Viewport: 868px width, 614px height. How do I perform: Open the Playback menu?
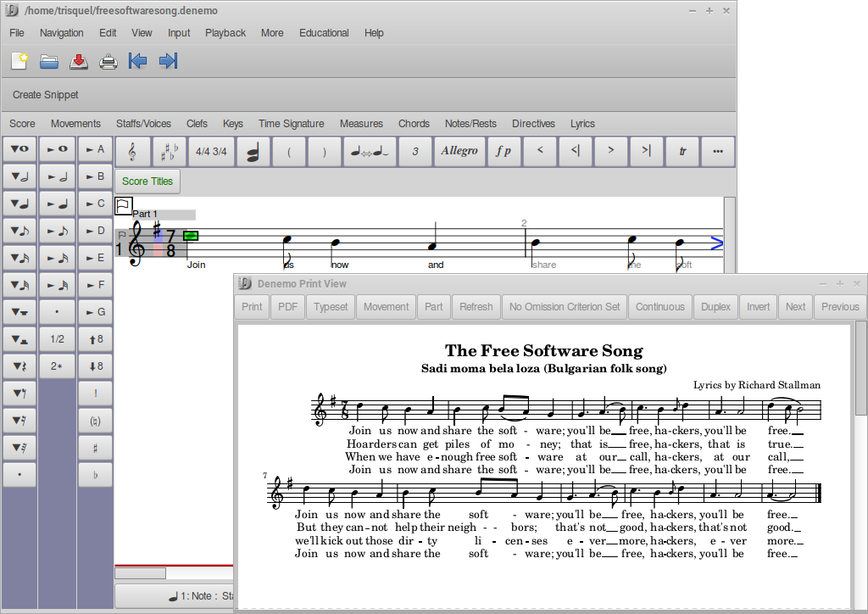[x=225, y=33]
